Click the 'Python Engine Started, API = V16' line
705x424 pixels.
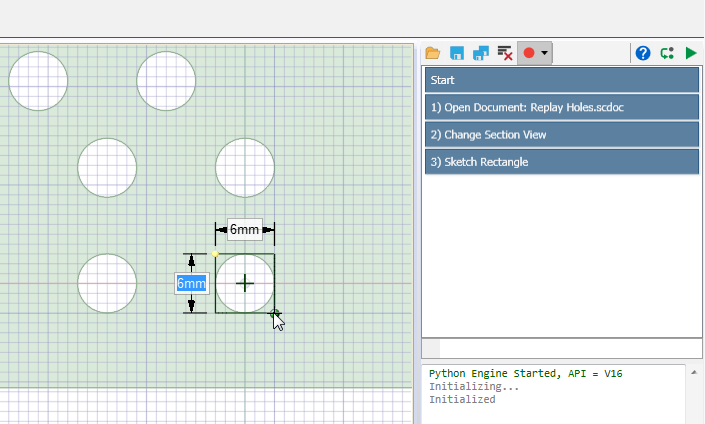[x=526, y=374]
